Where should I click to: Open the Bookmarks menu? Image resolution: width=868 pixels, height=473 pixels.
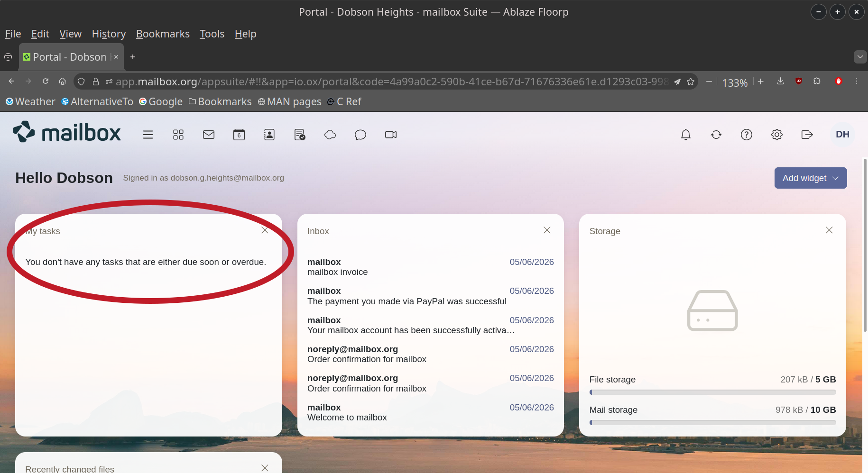(163, 34)
